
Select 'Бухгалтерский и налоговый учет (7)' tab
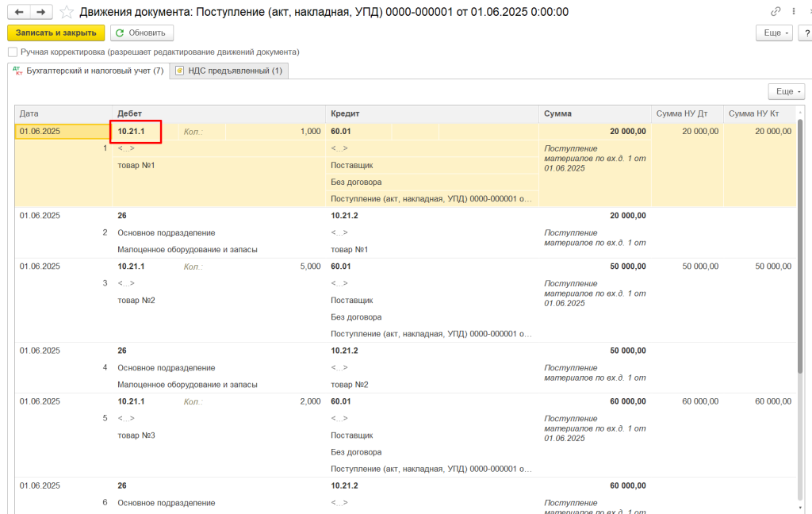point(88,71)
